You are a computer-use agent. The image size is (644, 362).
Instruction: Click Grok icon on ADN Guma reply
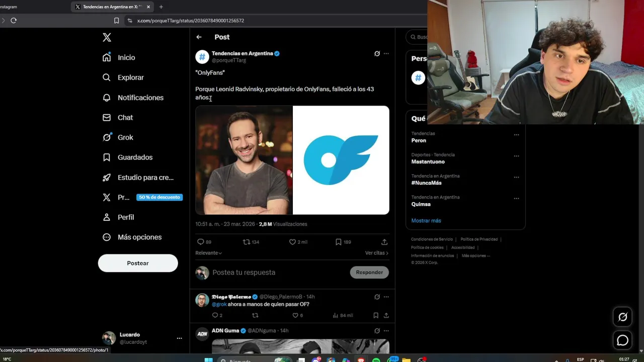[377, 331]
